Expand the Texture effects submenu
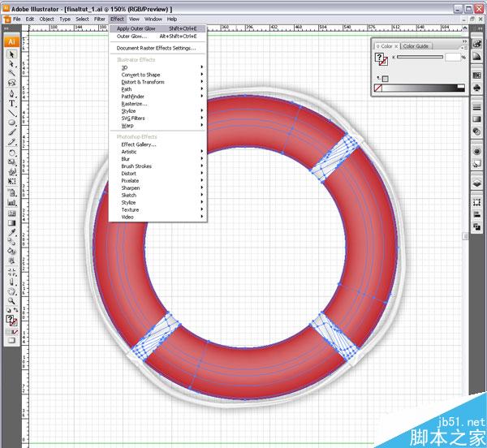The width and height of the screenshot is (487, 448). tap(157, 210)
